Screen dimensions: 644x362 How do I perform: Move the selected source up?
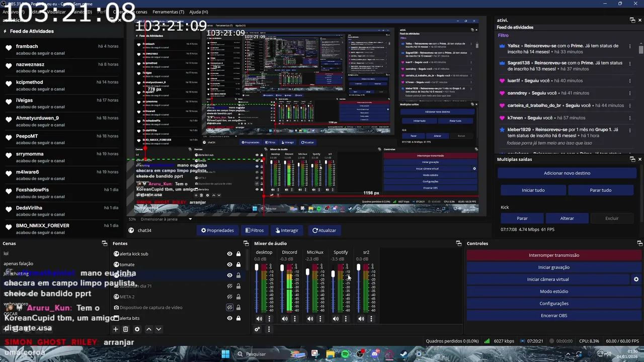(x=148, y=329)
